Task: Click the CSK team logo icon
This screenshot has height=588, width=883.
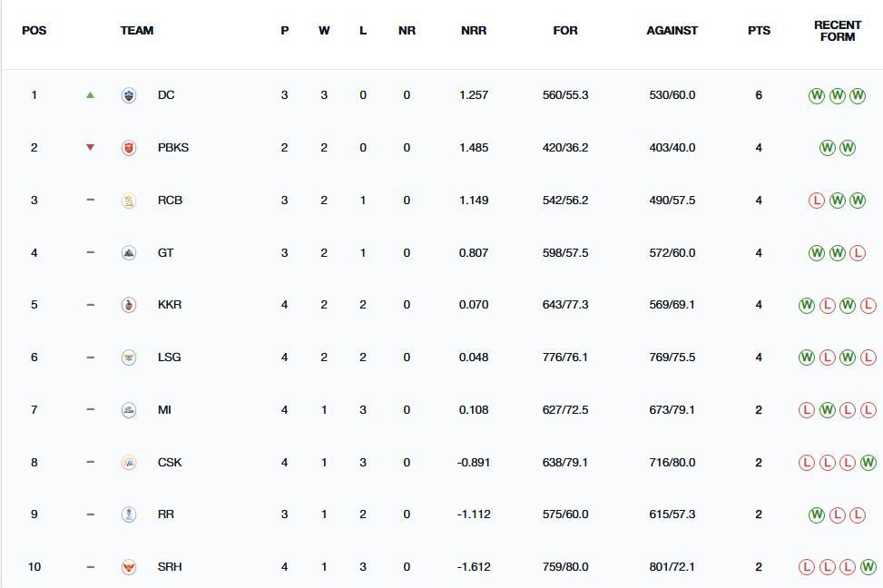Action: point(129,463)
